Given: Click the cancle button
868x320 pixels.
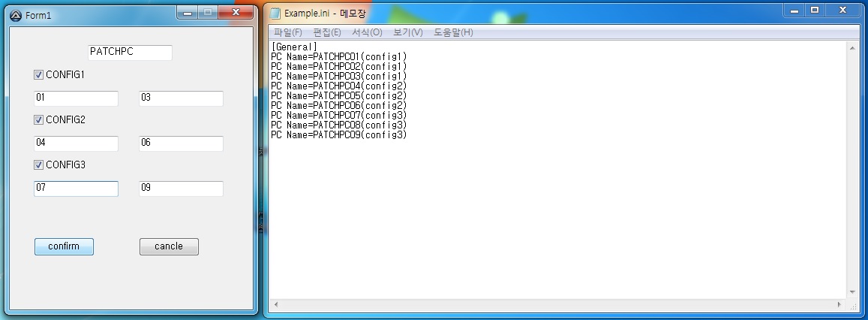Looking at the screenshot, I should pyautogui.click(x=169, y=247).
